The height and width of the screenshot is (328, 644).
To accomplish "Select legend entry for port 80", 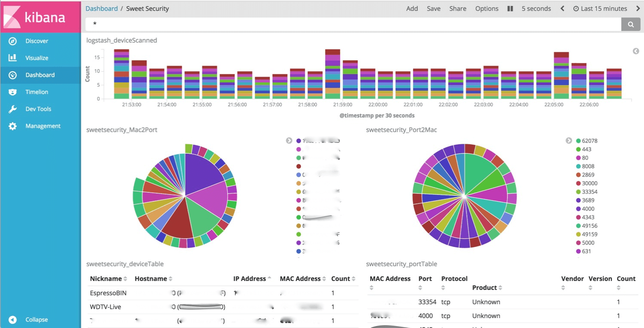I will (x=582, y=158).
